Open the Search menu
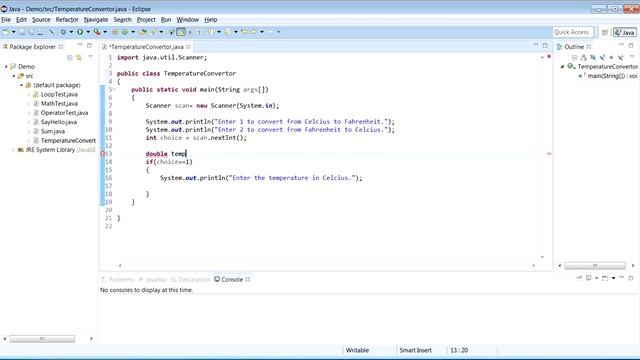 point(122,20)
